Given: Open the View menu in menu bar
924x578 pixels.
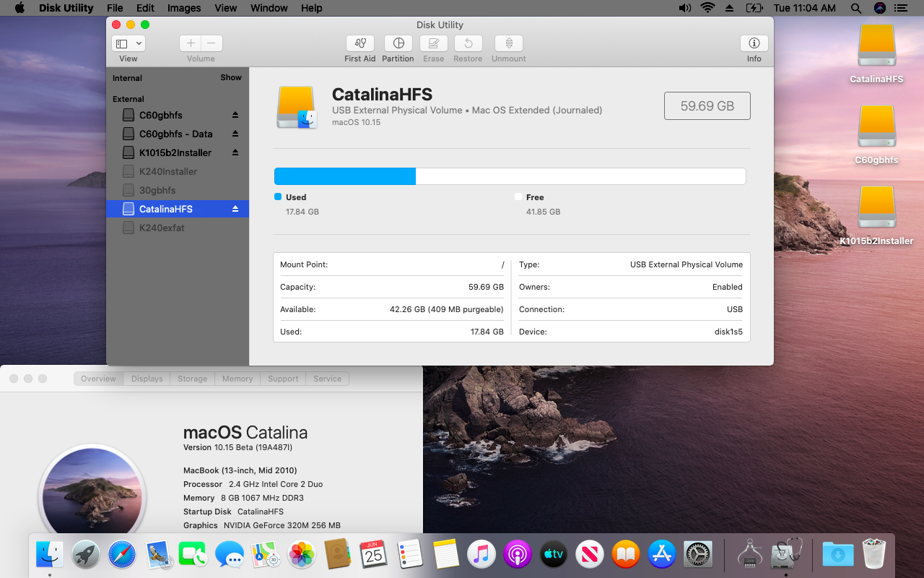Looking at the screenshot, I should [x=226, y=8].
